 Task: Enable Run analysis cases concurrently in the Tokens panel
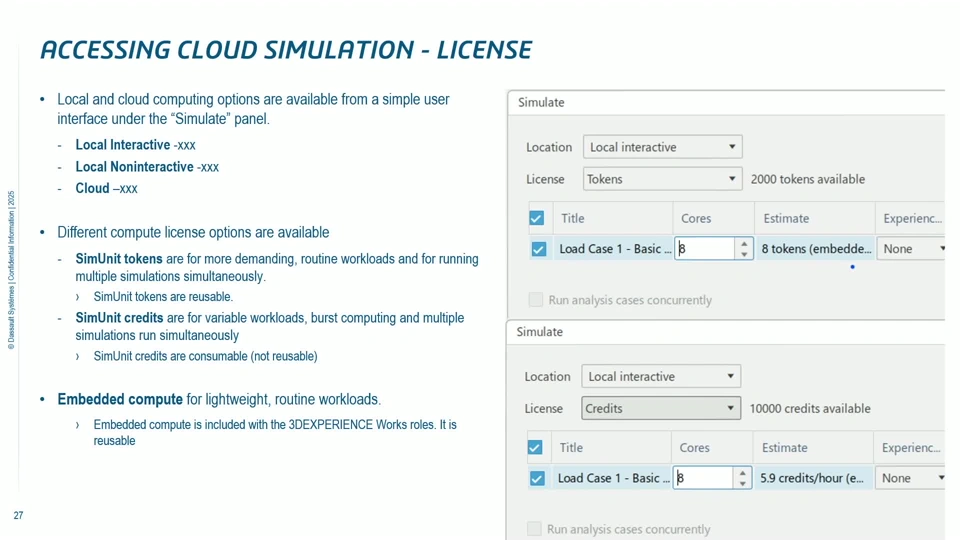536,299
